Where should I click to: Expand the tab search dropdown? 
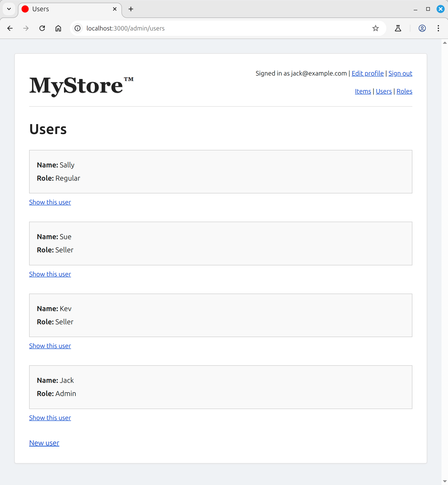pyautogui.click(x=9, y=9)
